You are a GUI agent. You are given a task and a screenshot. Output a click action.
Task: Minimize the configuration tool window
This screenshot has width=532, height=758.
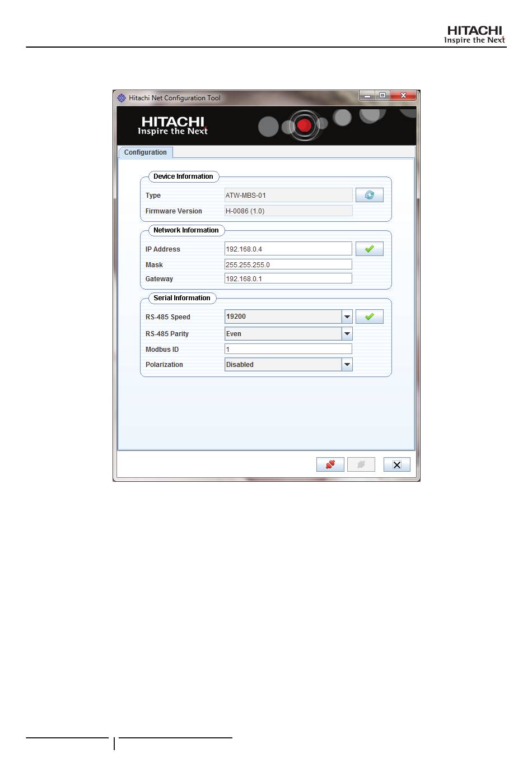[x=367, y=96]
